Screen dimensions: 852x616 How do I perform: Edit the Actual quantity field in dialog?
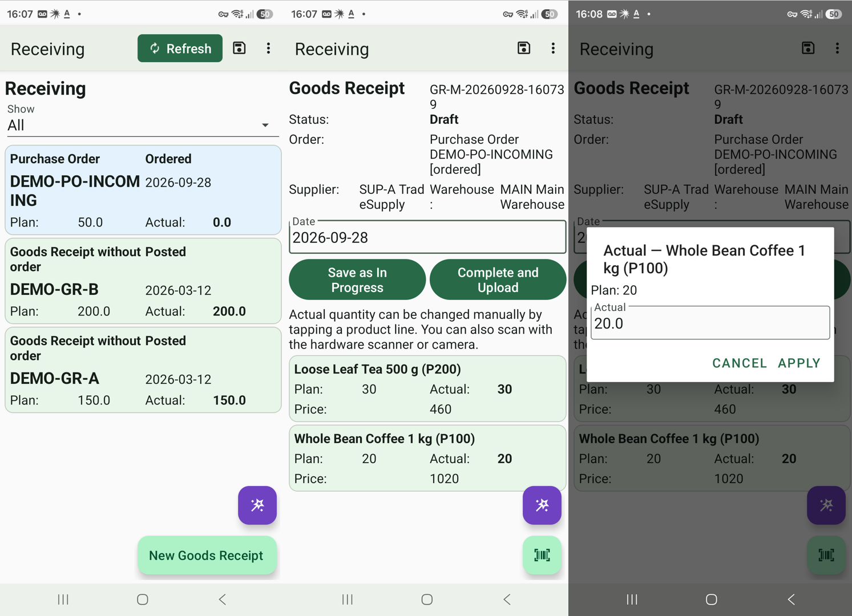tap(710, 323)
